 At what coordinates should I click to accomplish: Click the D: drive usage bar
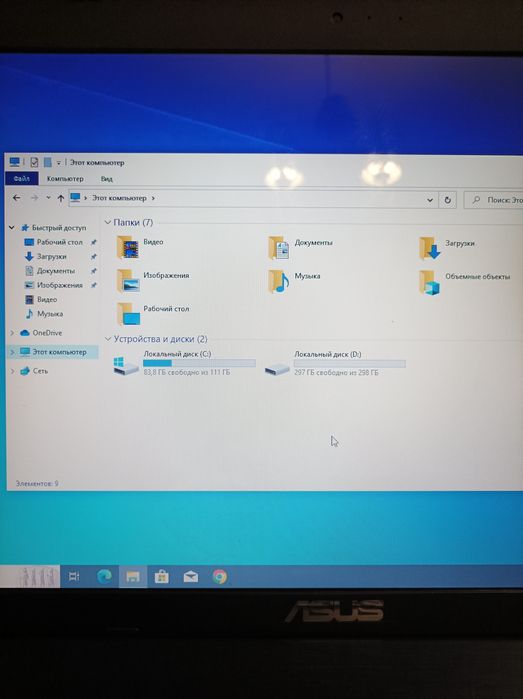(350, 364)
